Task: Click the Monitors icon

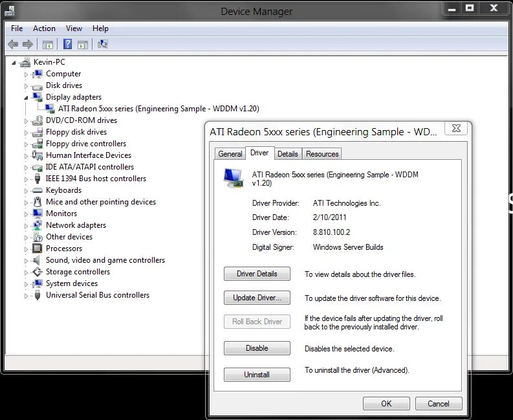Action: (38, 214)
